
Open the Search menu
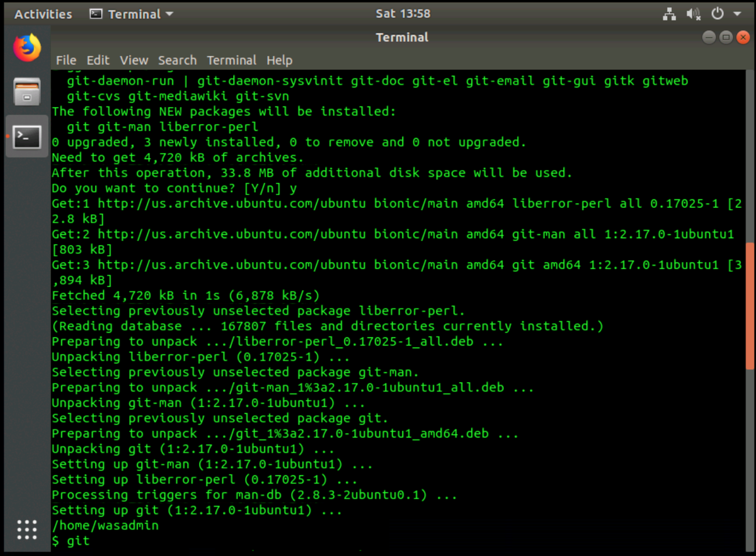point(177,60)
